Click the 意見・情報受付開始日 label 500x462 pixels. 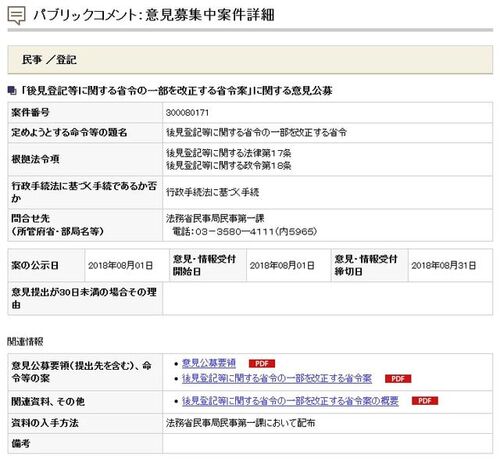point(204,265)
